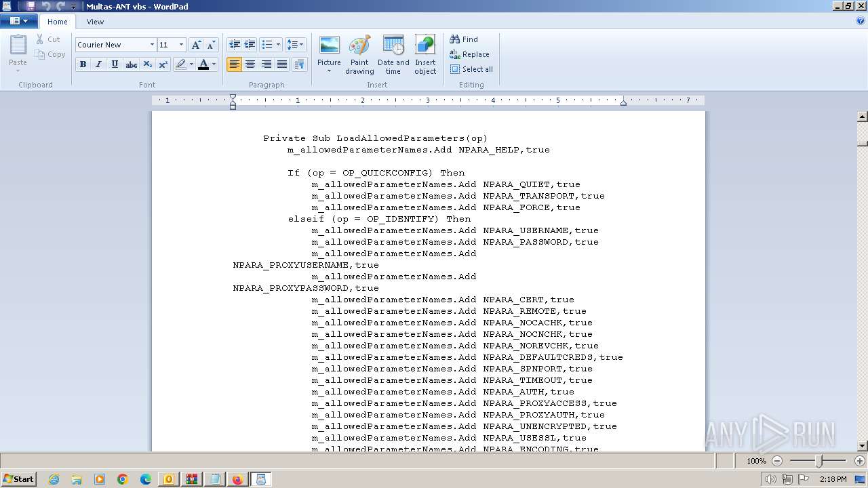Launch Google Chrome from taskbar

(123, 479)
